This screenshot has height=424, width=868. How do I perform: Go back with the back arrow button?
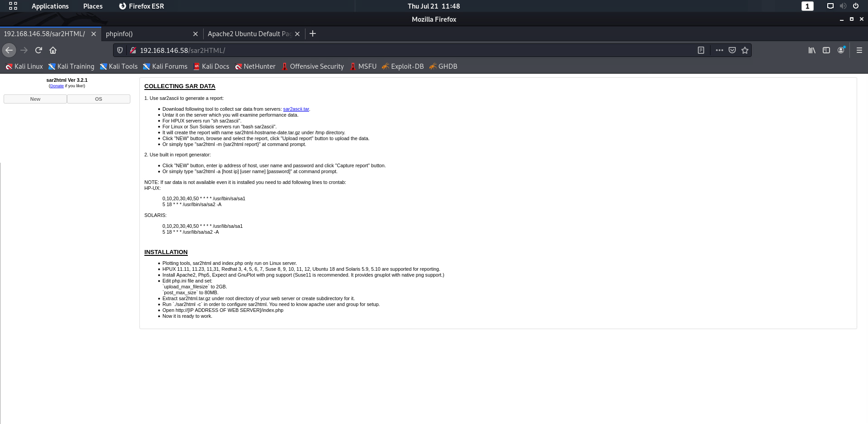coord(9,50)
